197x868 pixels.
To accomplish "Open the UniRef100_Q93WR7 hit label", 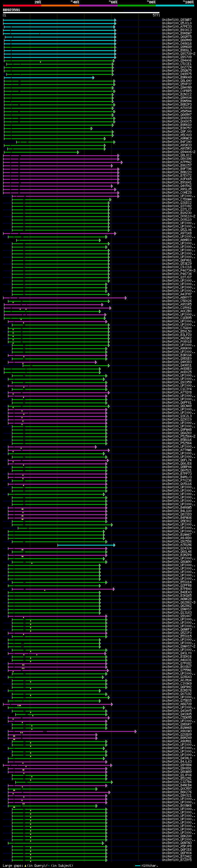I will (177, 20).
